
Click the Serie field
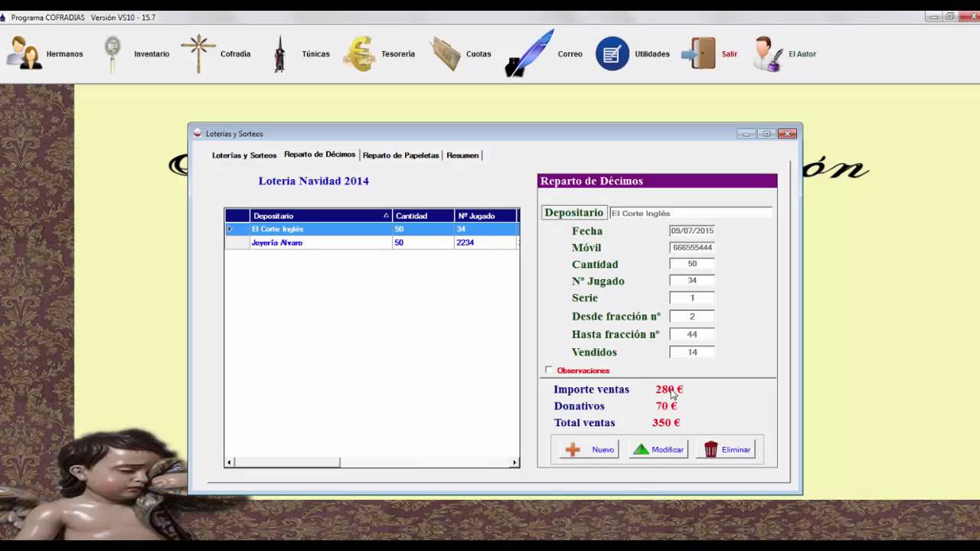point(692,298)
